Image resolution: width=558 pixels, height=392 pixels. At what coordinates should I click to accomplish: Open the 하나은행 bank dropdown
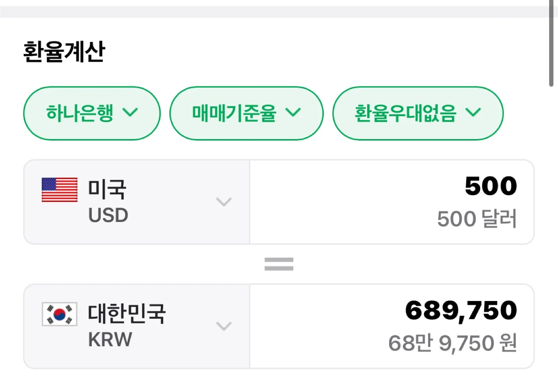[92, 113]
